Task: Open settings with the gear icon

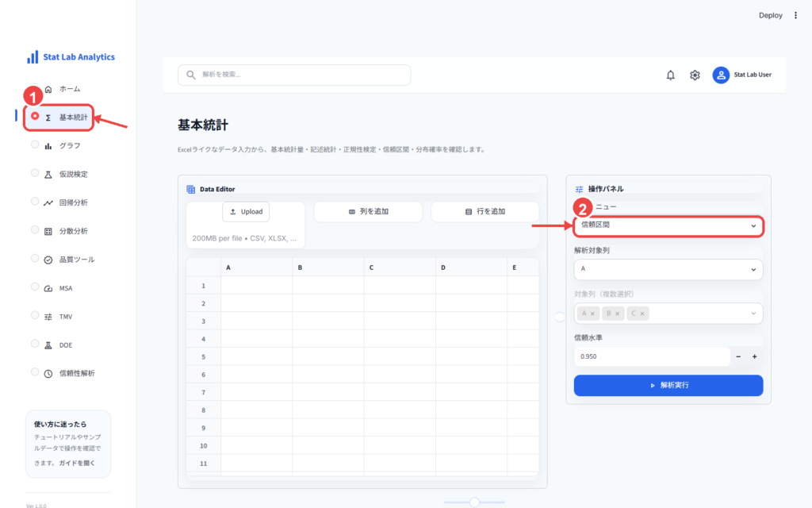Action: tap(695, 75)
